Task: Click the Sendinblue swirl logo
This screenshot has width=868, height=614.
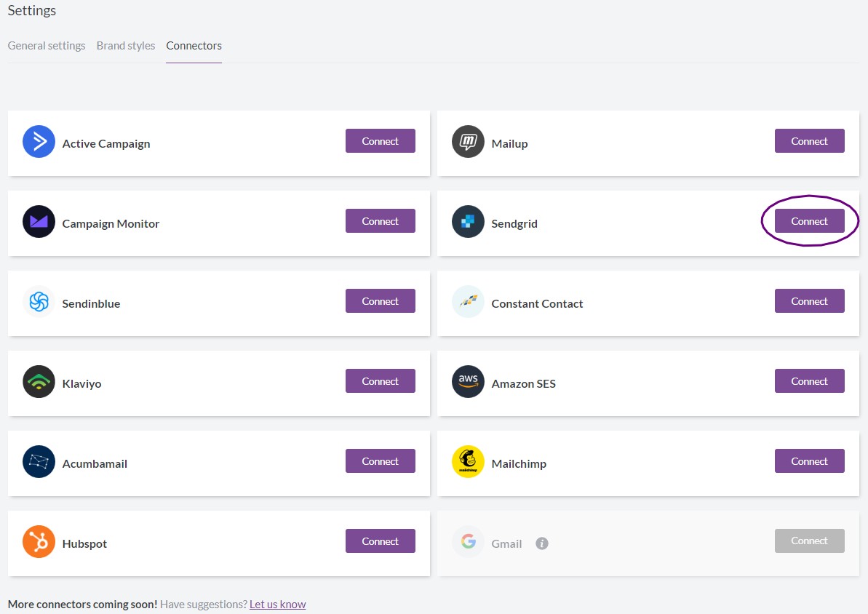Action: (39, 302)
